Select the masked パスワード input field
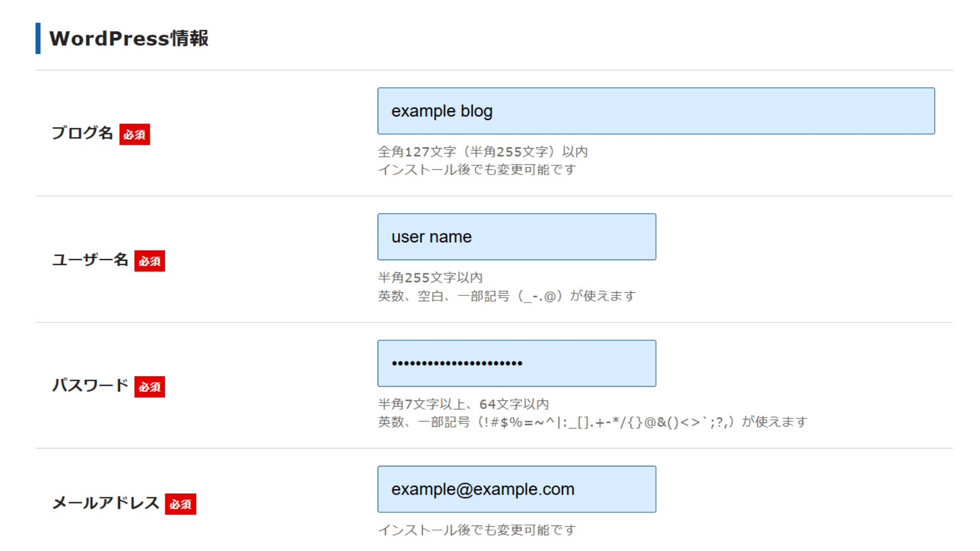Screen dimensions: 980x551 pos(517,363)
